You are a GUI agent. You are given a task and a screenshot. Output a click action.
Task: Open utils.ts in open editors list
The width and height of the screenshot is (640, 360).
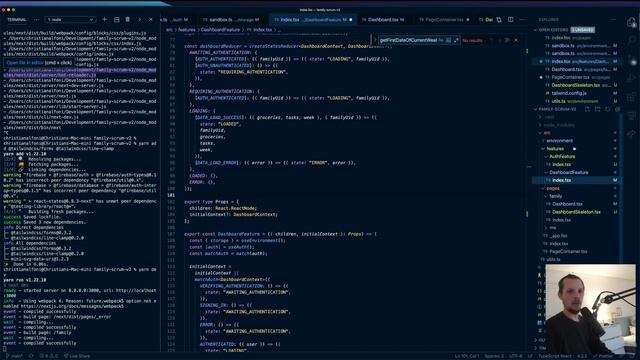point(577,101)
